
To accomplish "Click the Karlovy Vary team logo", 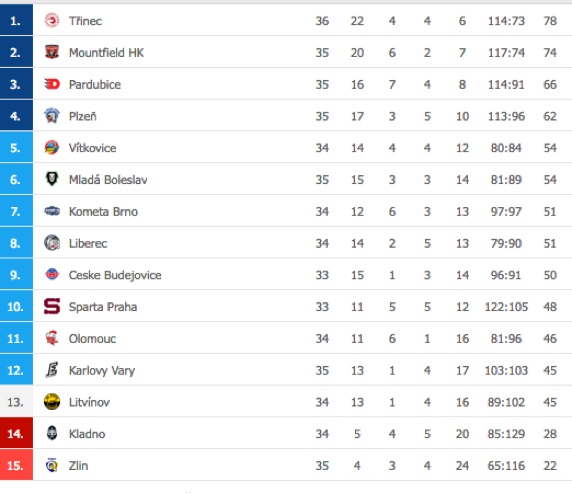I will pyautogui.click(x=52, y=370).
